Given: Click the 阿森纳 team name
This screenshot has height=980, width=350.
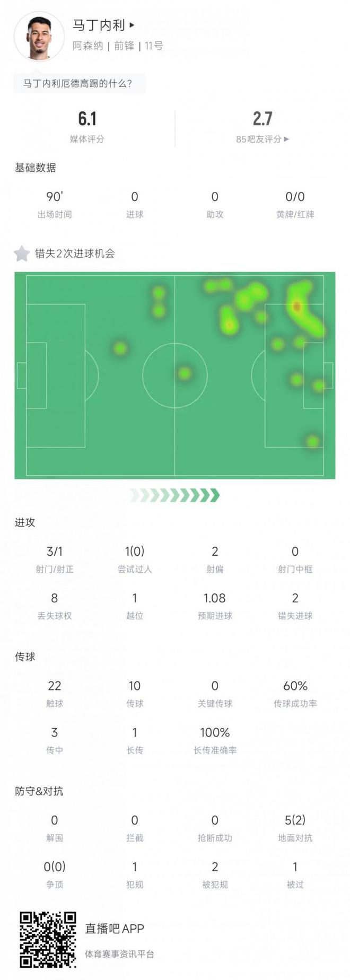Looking at the screenshot, I should [x=88, y=46].
